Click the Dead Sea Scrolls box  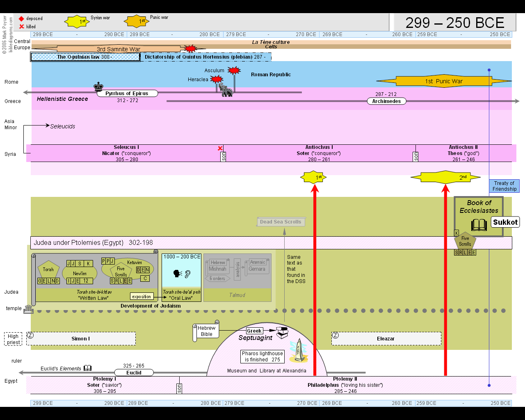281,222
